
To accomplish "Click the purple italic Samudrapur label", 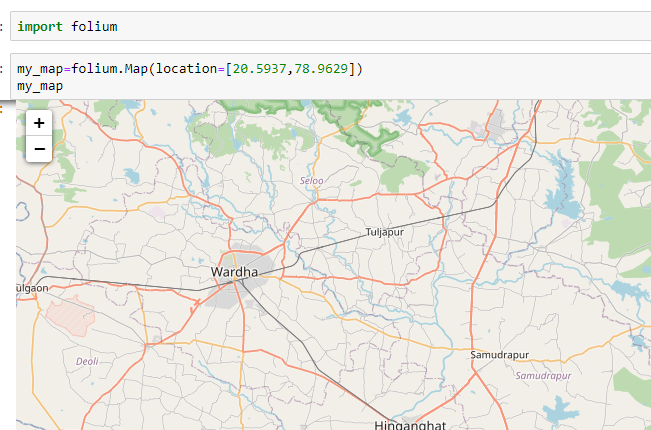I will pos(543,376).
